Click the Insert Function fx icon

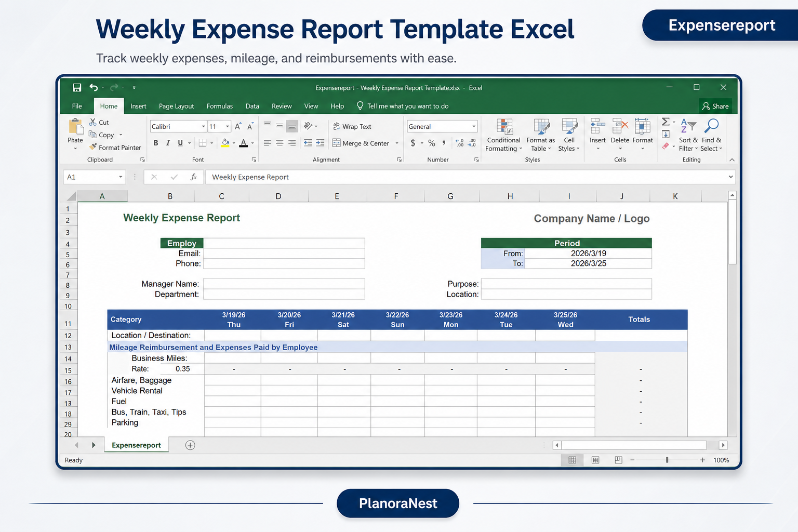click(193, 177)
